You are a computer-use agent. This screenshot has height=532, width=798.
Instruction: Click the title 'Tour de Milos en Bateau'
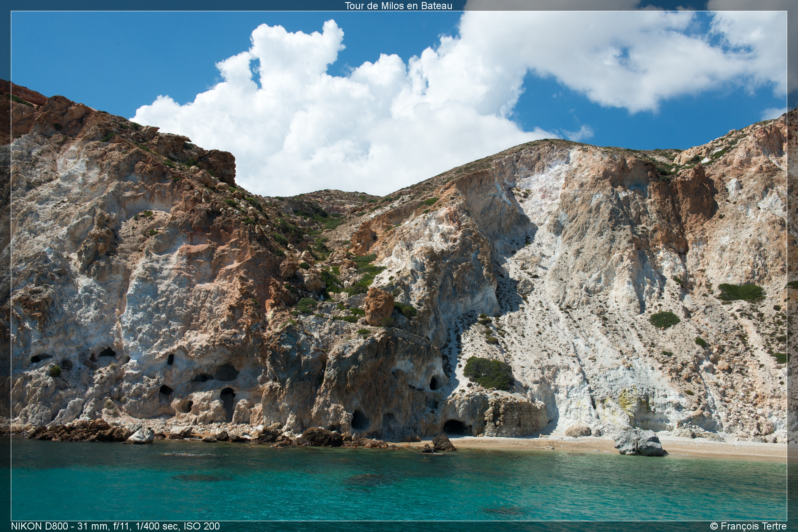tap(398, 6)
